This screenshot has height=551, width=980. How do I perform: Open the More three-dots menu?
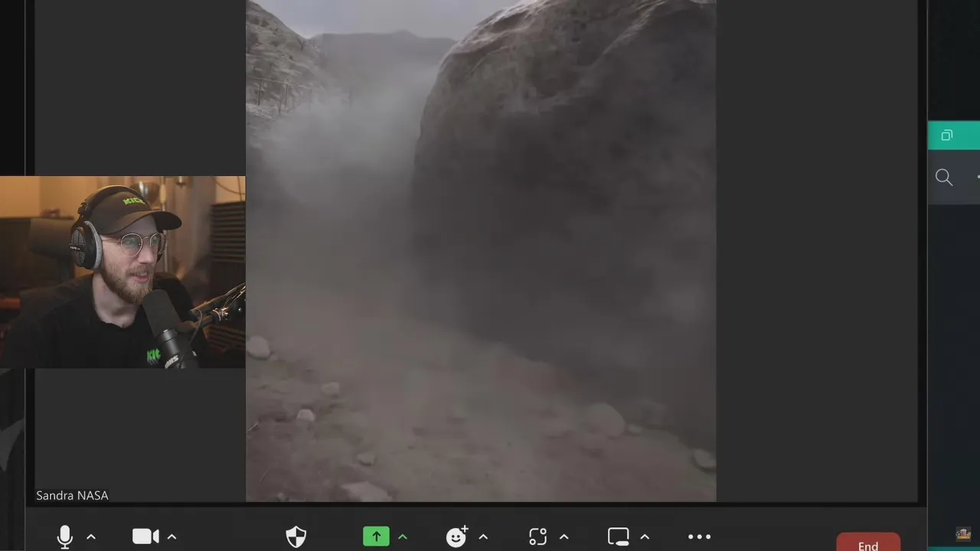click(699, 537)
